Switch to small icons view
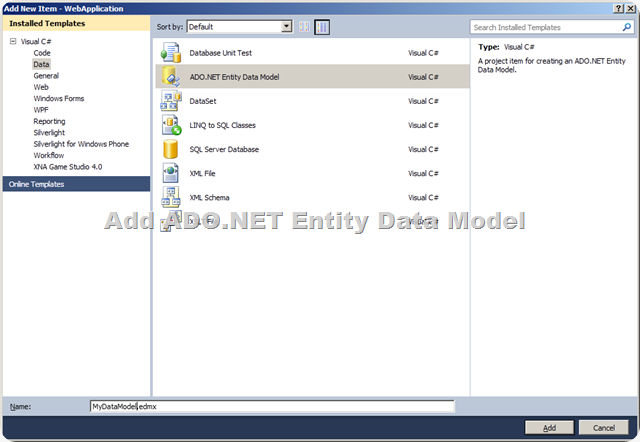This screenshot has width=640, height=442. tap(304, 27)
